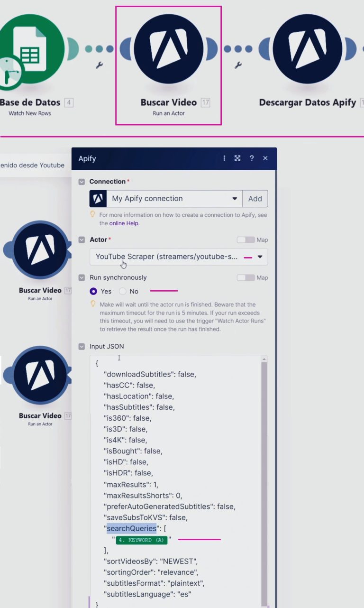Click the Add connection button
This screenshot has width=364, height=608.
[x=255, y=199]
